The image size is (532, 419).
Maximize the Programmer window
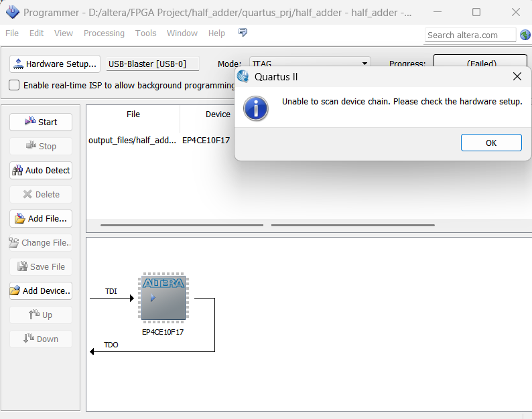[476, 12]
